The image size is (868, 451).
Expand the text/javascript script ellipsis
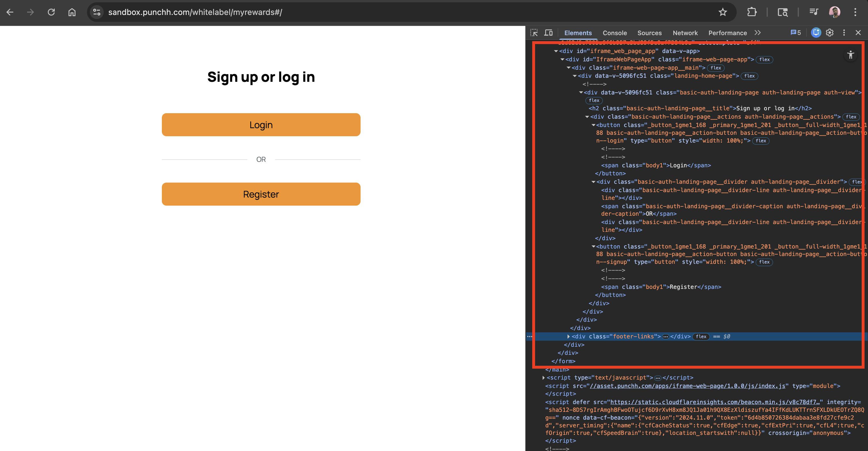pyautogui.click(x=658, y=378)
